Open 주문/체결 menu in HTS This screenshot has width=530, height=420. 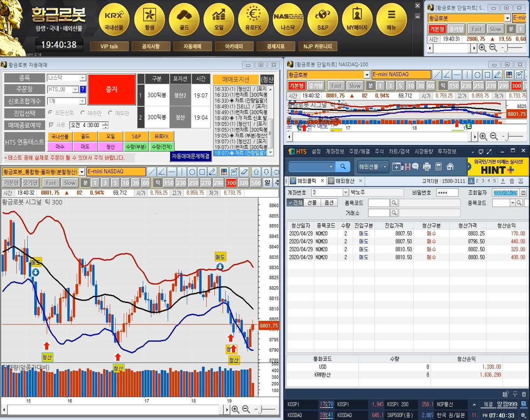tap(359, 151)
